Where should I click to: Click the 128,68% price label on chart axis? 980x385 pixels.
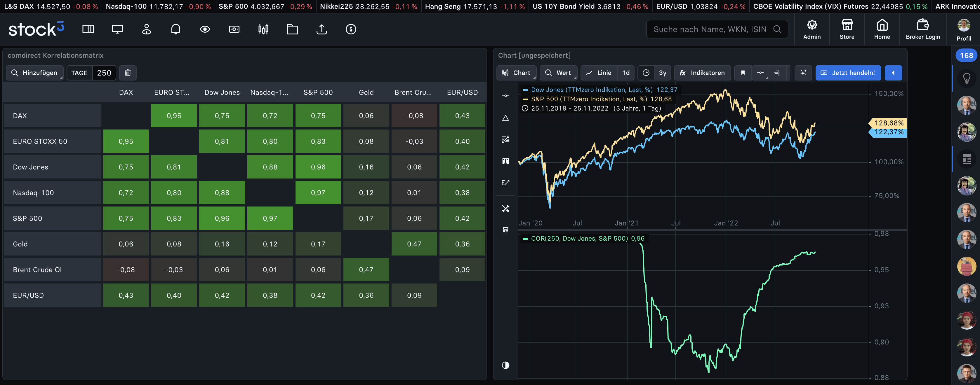[x=888, y=123]
